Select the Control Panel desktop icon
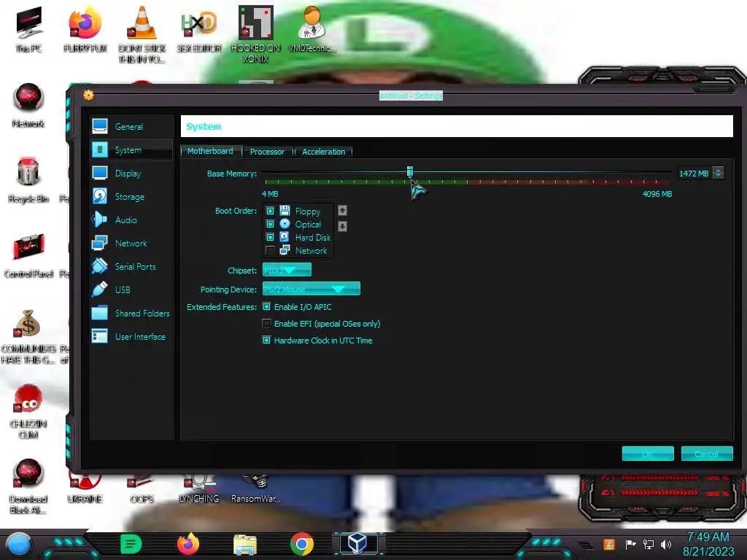The image size is (747, 560). click(x=28, y=255)
